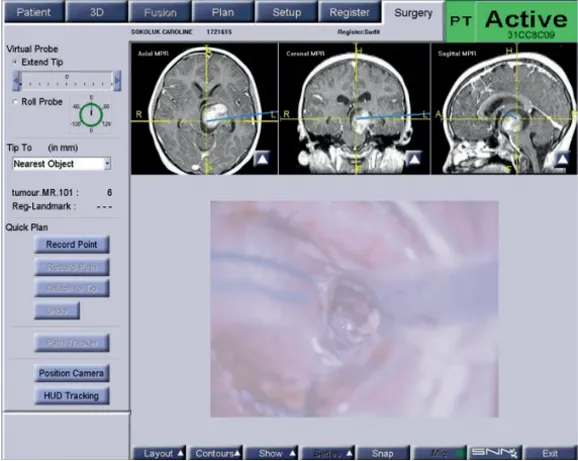
Task: Open Sagittal MPR view options triangle
Action: tap(563, 159)
